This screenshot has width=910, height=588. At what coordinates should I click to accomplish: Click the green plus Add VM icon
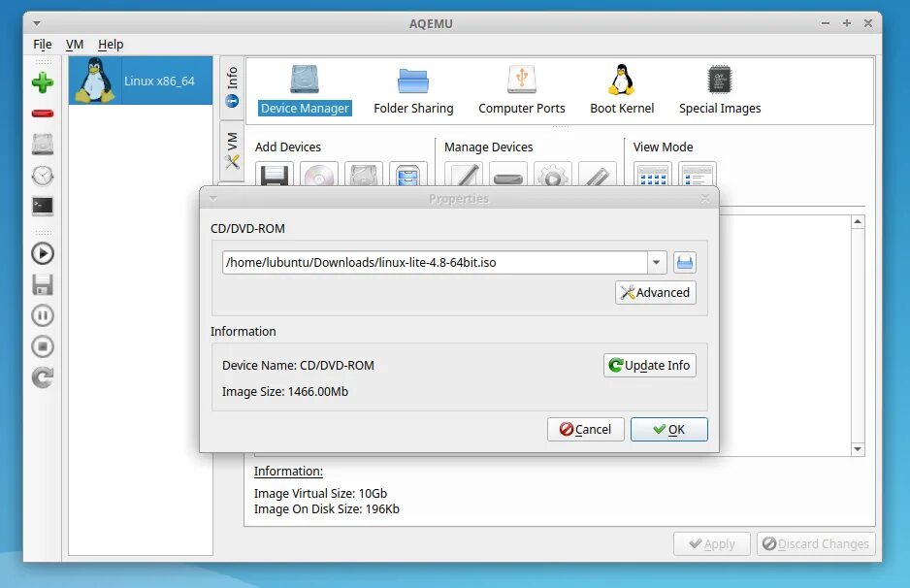point(43,82)
